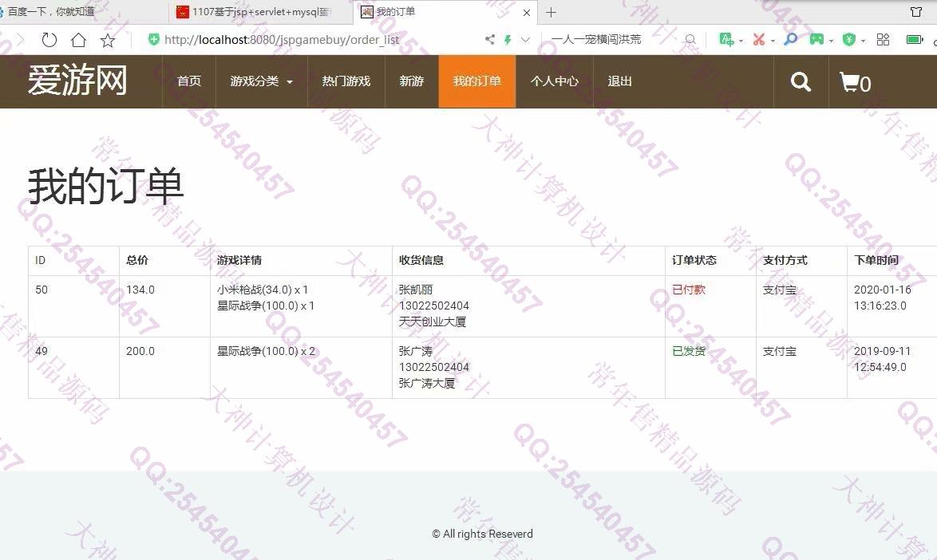Open the shopping cart icon
Screen dimensions: 937x560
coord(855,82)
